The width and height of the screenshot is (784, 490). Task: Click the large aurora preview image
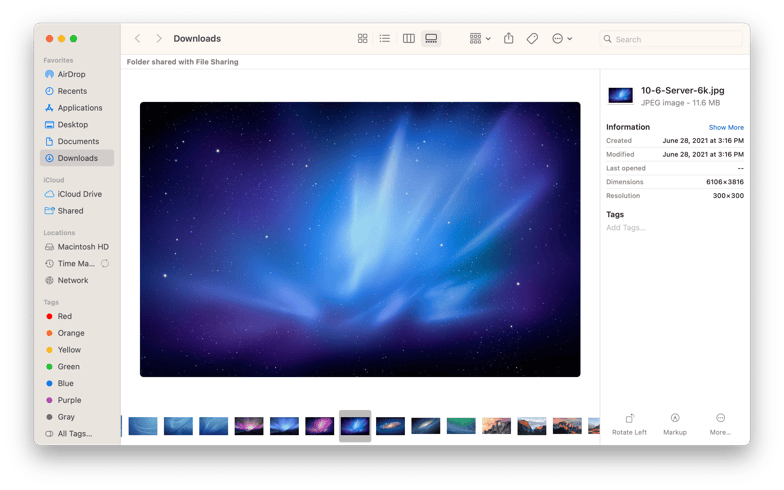point(360,240)
